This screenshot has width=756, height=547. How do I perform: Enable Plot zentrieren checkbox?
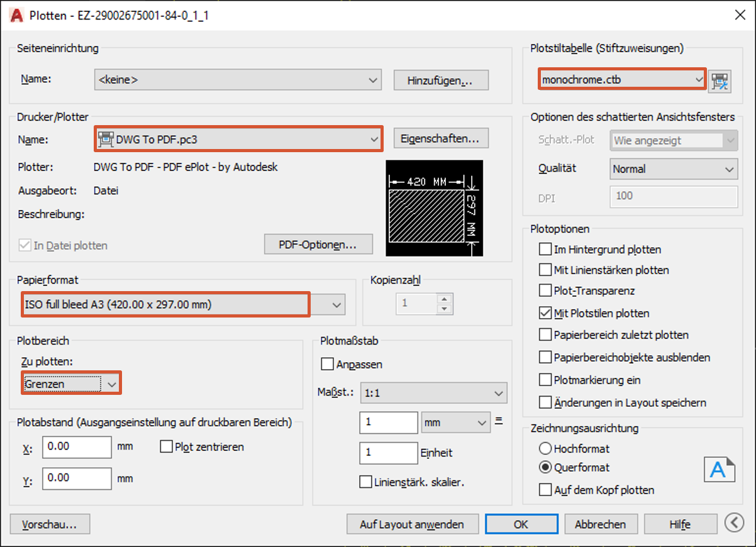pyautogui.click(x=166, y=447)
